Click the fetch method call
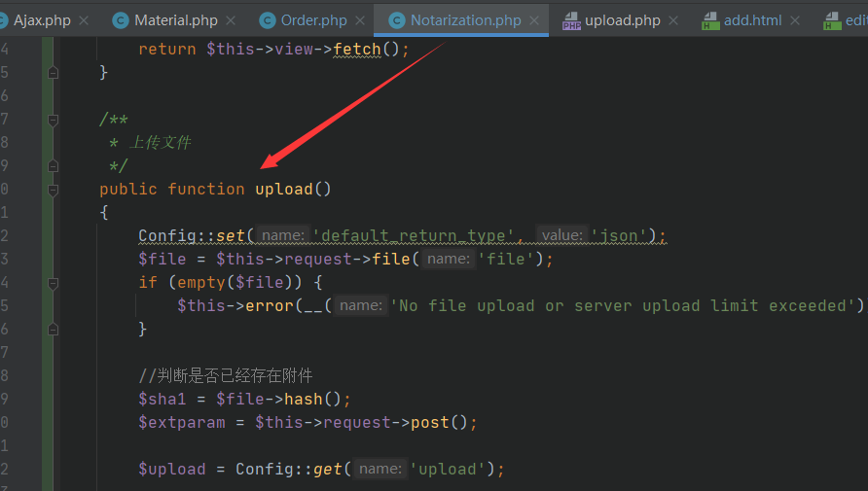Image resolution: width=868 pixels, height=491 pixels. (357, 50)
